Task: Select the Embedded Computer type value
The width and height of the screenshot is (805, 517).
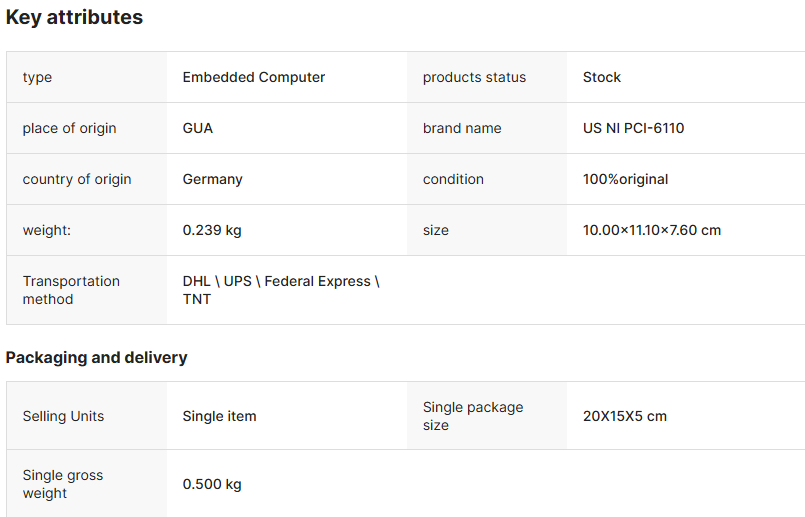Action: coord(254,77)
